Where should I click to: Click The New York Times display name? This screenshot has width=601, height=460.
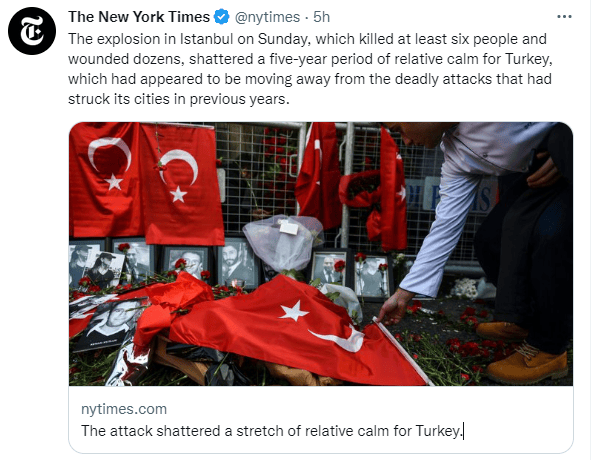tap(139, 17)
